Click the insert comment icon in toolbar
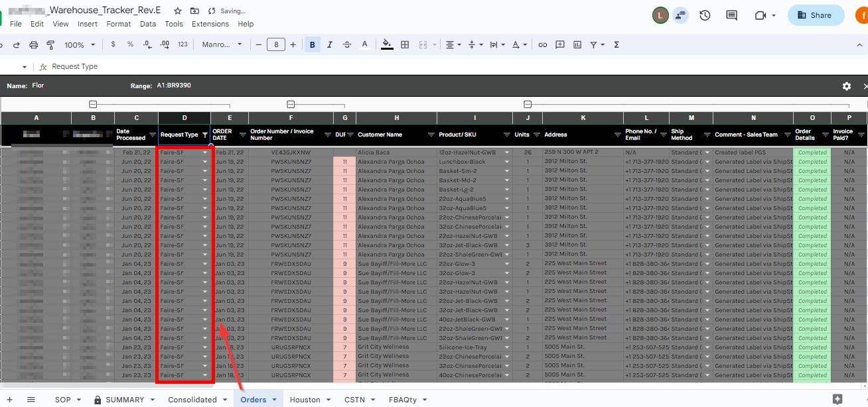Screen dimensions: 868x407 [560, 44]
